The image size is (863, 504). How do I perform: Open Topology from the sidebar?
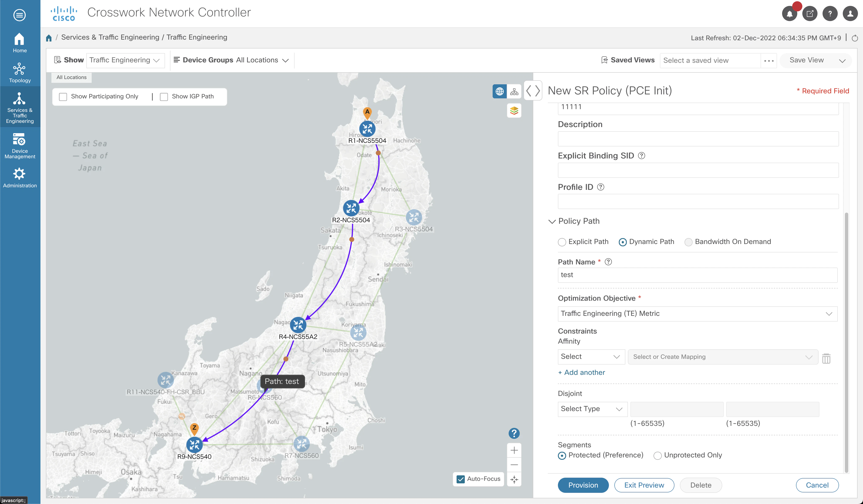coord(20,72)
